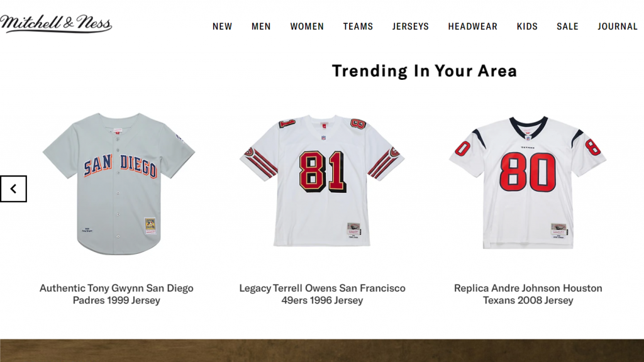View the white 49ers number 81 jersey image
Image resolution: width=644 pixels, height=362 pixels.
pos(323,180)
